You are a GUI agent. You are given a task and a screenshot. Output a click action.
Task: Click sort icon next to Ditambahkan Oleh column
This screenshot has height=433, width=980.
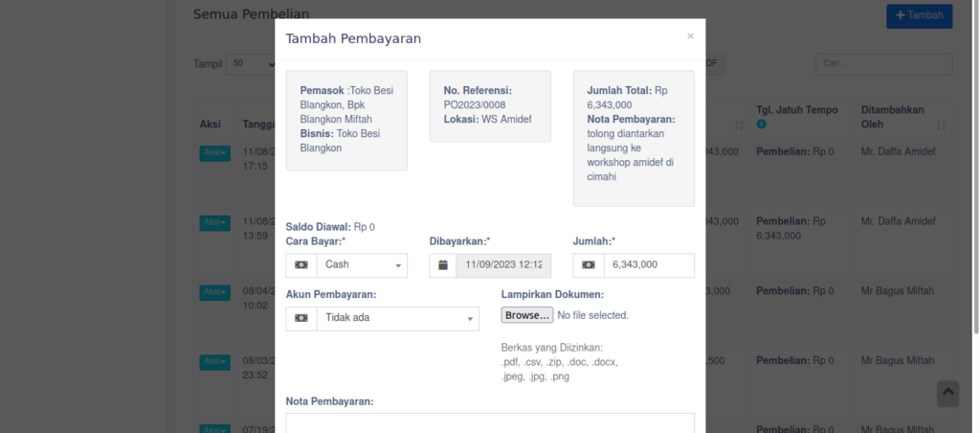pos(941,125)
